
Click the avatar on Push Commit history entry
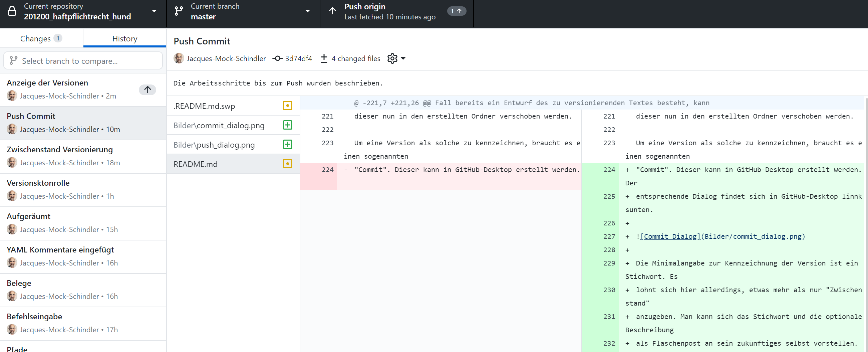(x=12, y=129)
